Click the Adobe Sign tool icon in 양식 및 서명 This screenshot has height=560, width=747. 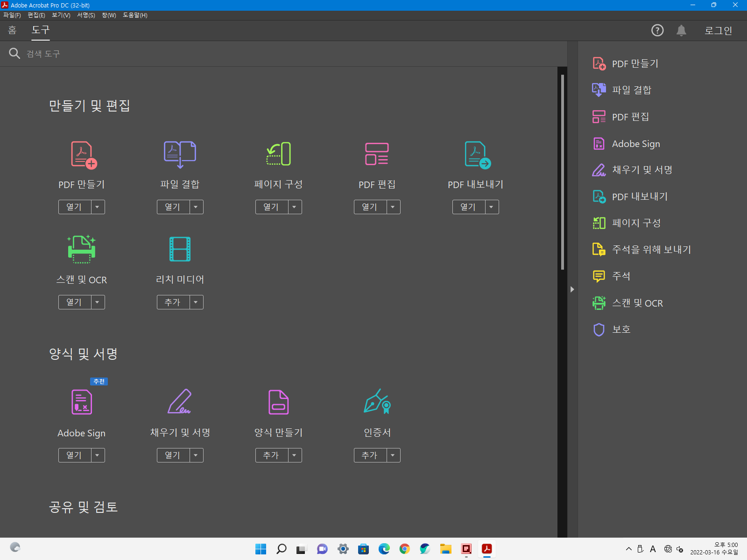tap(82, 402)
